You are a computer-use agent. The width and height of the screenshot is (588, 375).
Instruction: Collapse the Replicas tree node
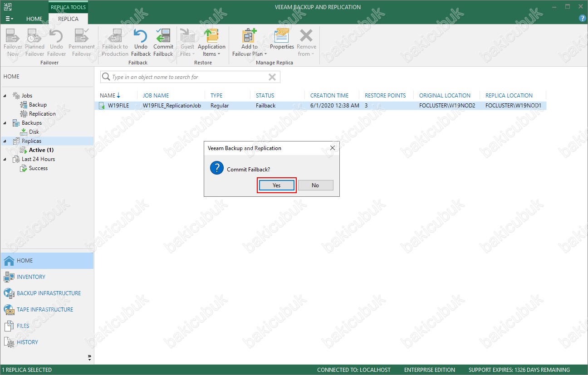coord(5,141)
